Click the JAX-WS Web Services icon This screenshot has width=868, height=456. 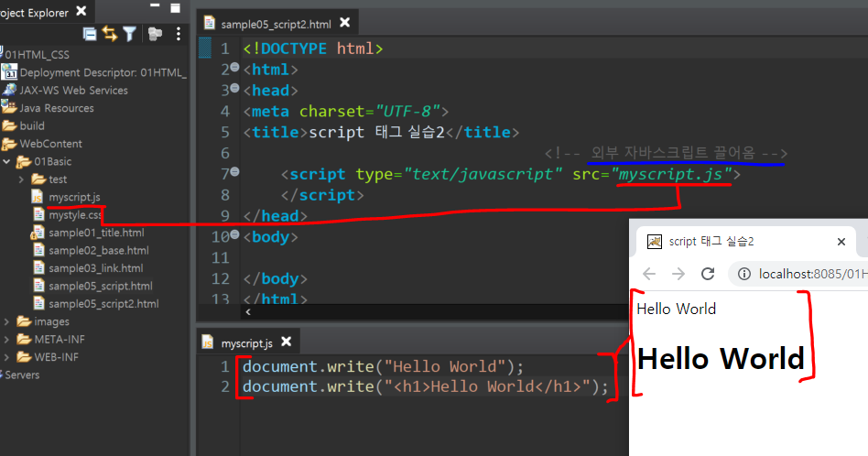(x=9, y=90)
